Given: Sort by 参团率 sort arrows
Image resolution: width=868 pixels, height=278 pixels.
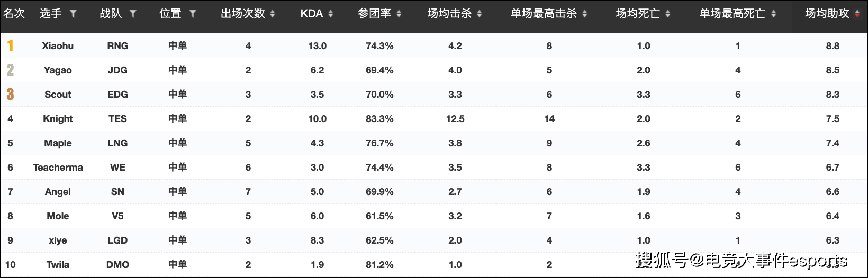Looking at the screenshot, I should click(x=399, y=14).
